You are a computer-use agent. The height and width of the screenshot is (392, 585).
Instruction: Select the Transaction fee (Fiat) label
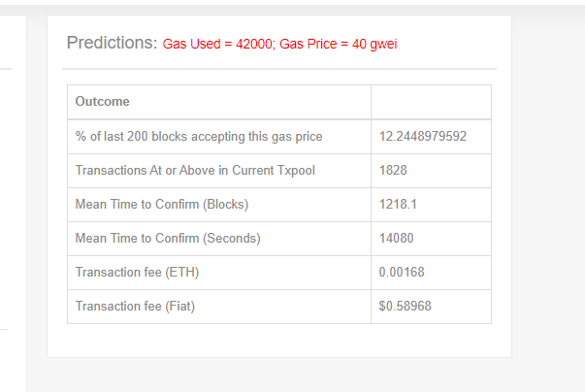pyautogui.click(x=135, y=307)
